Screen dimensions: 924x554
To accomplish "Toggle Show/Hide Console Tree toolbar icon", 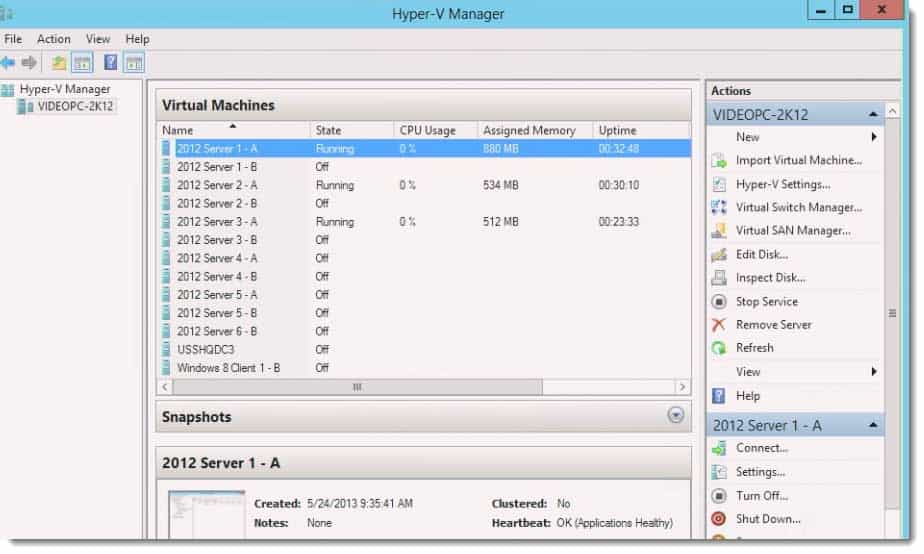I will 82,62.
